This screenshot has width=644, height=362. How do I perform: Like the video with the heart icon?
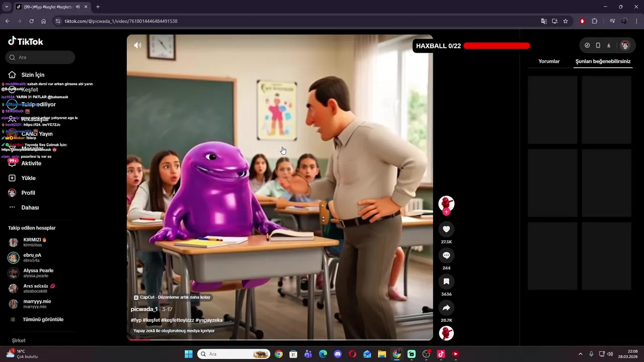(446, 229)
